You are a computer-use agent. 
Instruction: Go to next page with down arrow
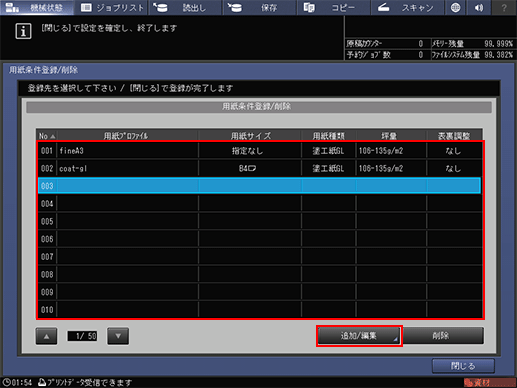click(118, 336)
